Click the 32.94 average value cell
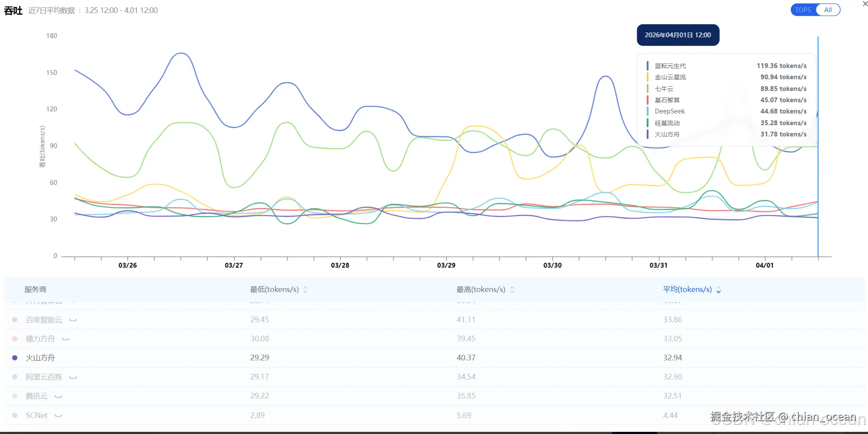The image size is (868, 434). click(x=673, y=358)
